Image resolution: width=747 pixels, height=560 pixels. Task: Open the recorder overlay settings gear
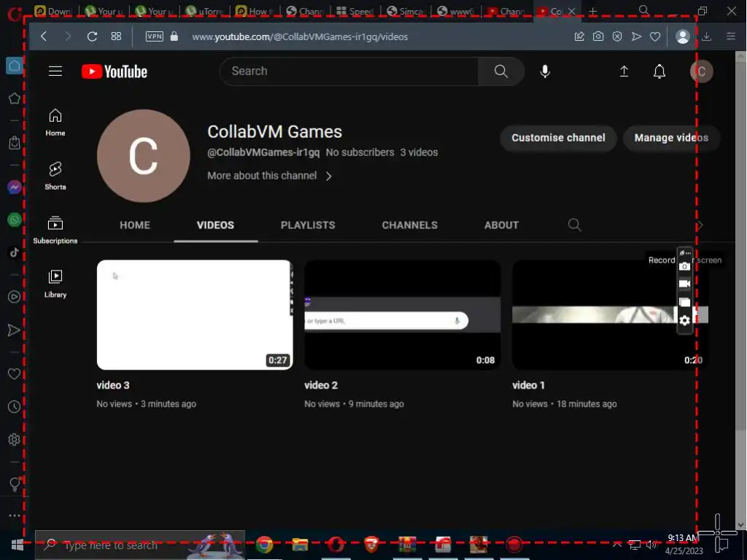click(x=684, y=321)
